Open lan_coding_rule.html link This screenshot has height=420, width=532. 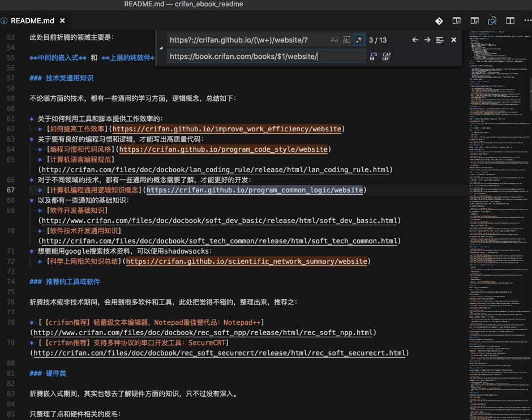pyautogui.click(x=215, y=170)
